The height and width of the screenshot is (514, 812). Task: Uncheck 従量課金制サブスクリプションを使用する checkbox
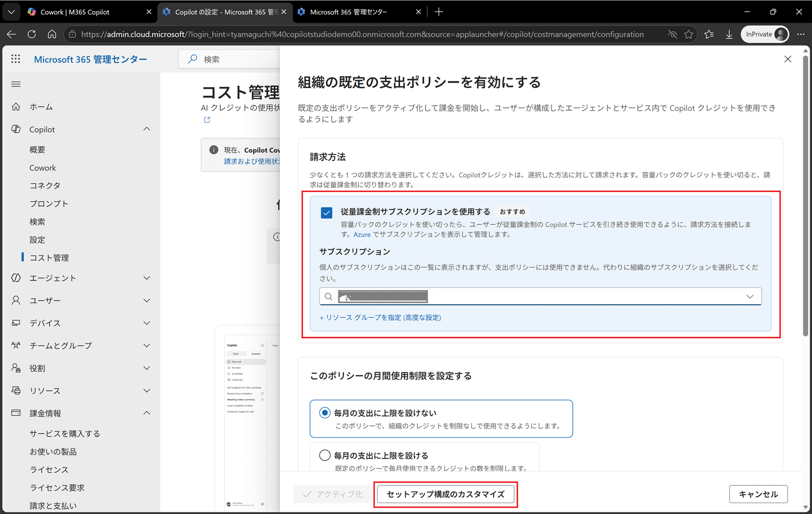pyautogui.click(x=326, y=213)
